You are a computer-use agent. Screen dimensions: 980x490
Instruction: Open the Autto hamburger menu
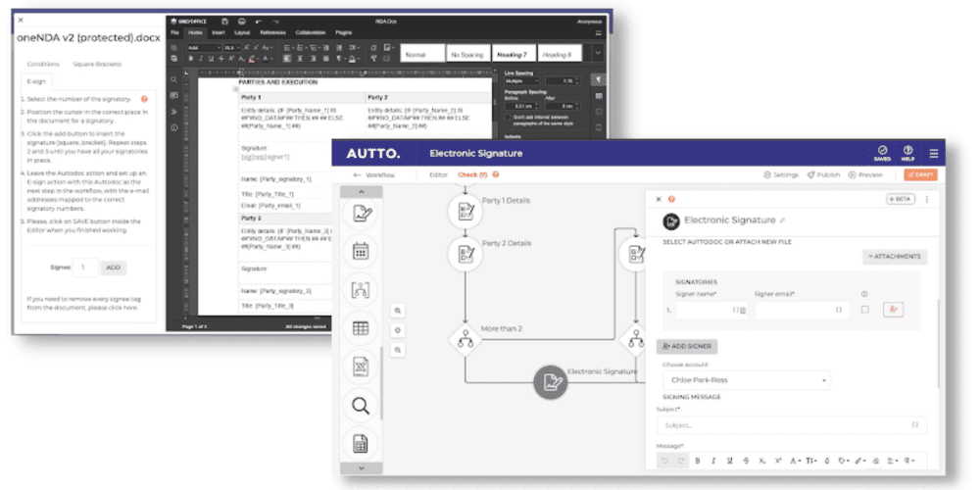[933, 154]
